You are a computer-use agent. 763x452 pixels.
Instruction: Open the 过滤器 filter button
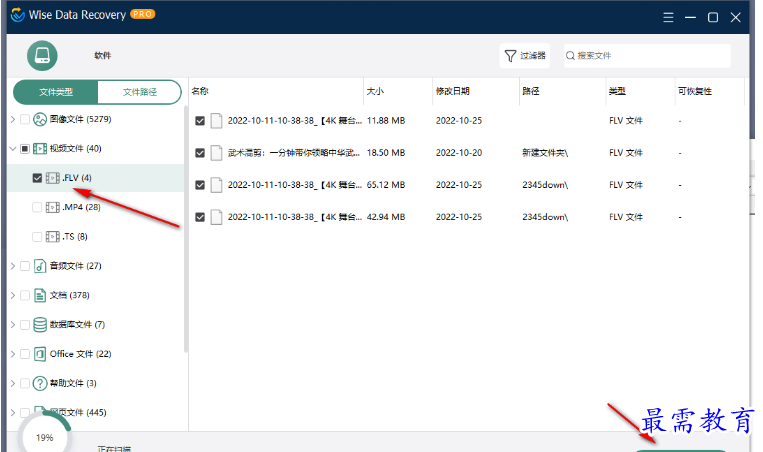525,56
